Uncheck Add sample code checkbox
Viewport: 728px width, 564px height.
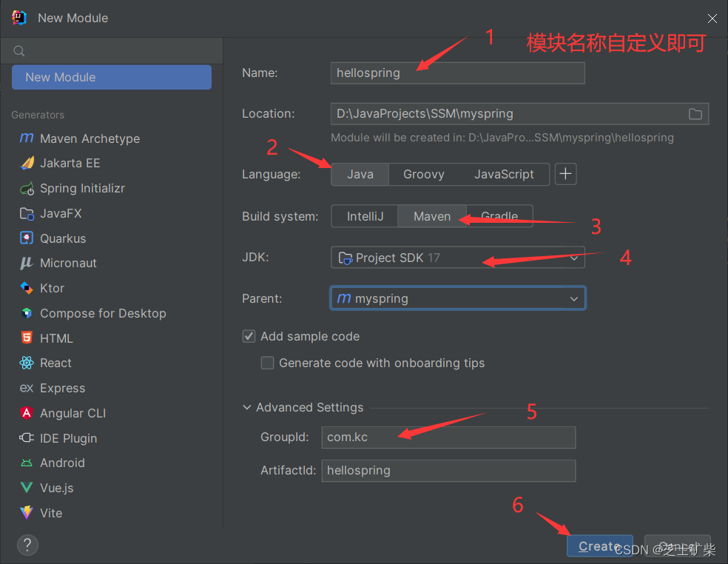point(249,336)
